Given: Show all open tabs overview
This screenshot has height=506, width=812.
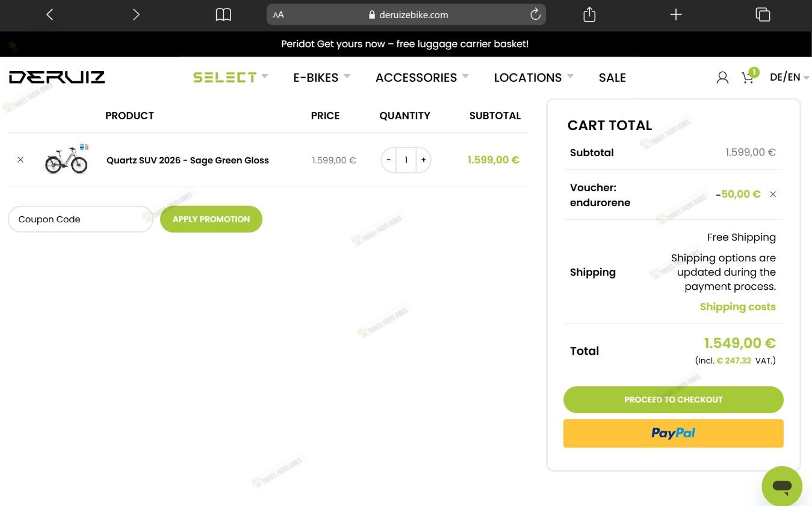Looking at the screenshot, I should [763, 14].
